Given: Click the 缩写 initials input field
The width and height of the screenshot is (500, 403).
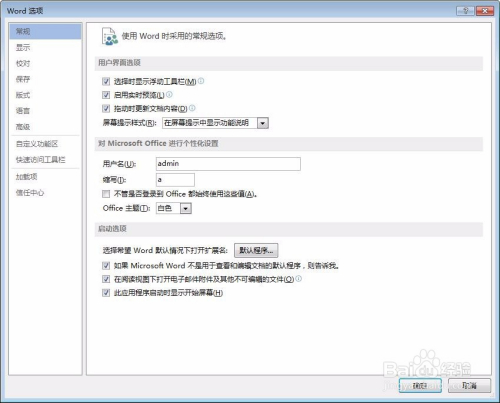Looking at the screenshot, I should [x=175, y=180].
